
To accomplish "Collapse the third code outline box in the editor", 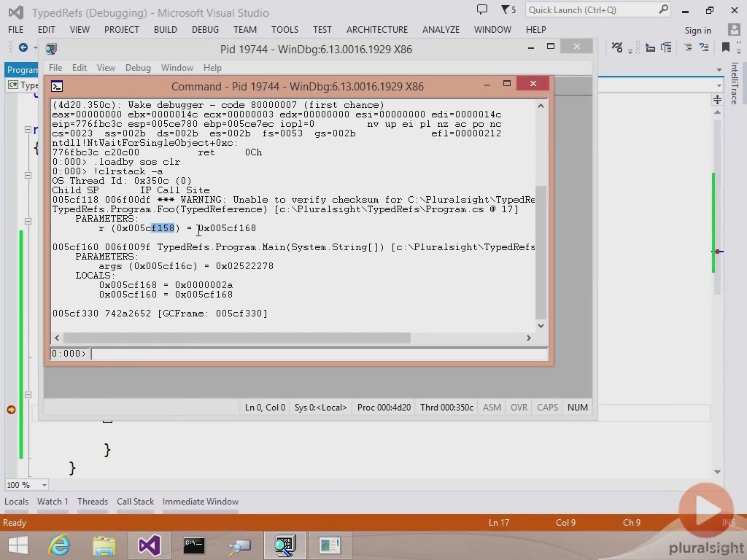I will [x=28, y=221].
